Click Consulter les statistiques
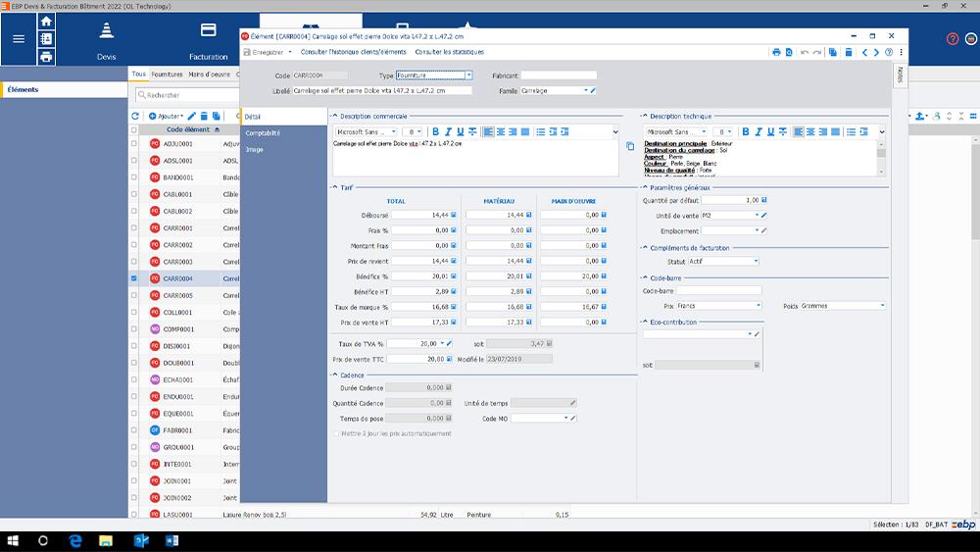This screenshot has width=980, height=552. tap(449, 52)
